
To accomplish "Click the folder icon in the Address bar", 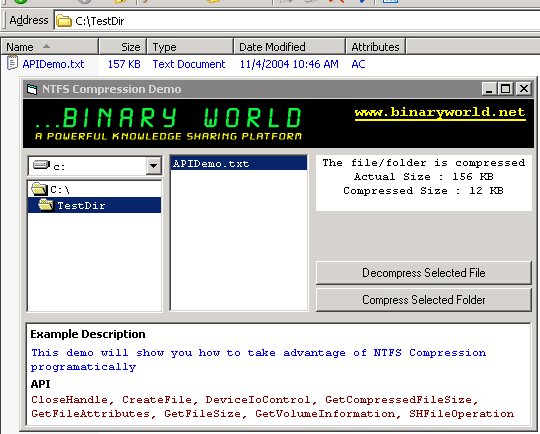I will (x=63, y=21).
